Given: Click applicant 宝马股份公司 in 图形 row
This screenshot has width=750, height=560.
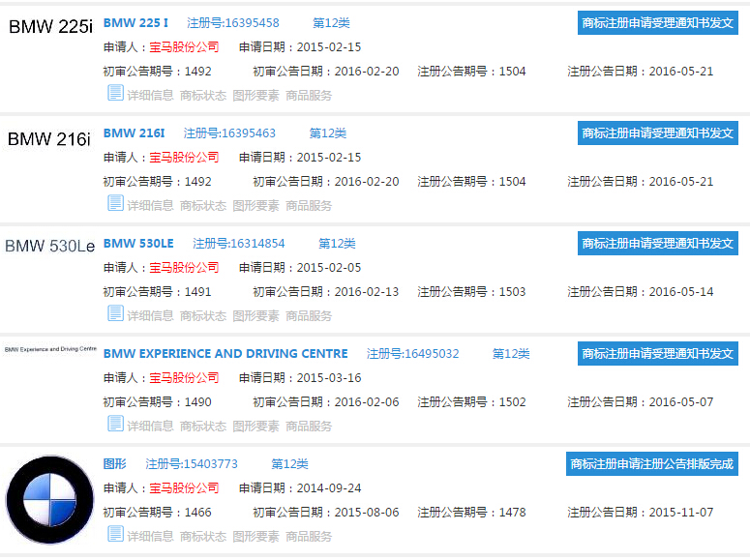Looking at the screenshot, I should coord(184,487).
